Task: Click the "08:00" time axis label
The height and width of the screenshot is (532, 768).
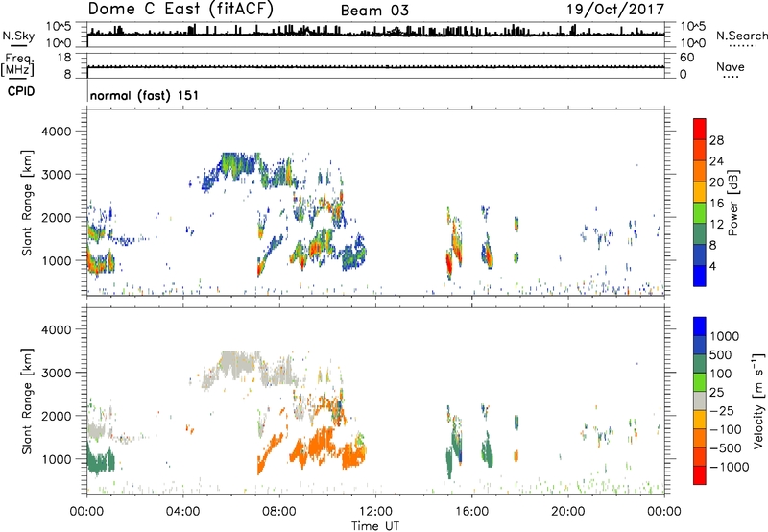Action: click(x=279, y=512)
